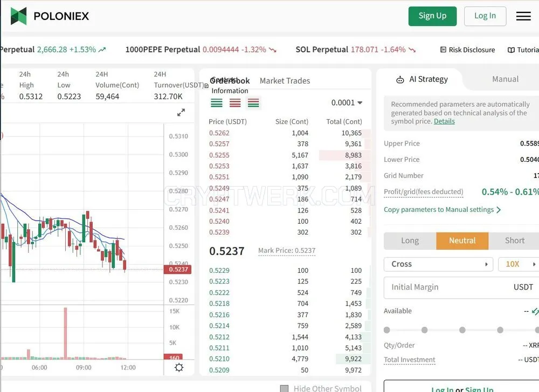Click the last price 0.5237
The height and width of the screenshot is (392, 539).
point(227,251)
